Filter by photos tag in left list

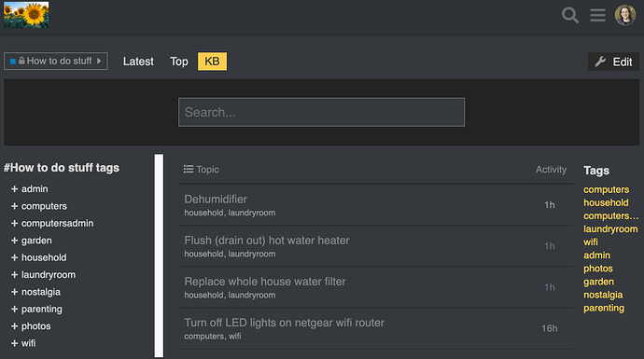36,326
